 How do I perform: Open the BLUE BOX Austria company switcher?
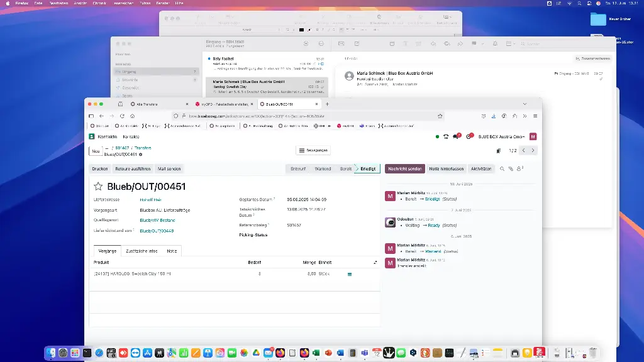pyautogui.click(x=501, y=136)
